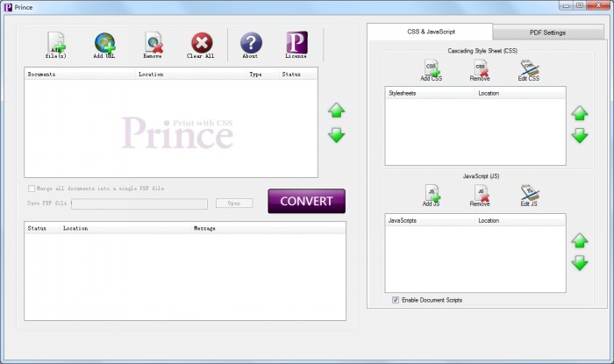
Task: Maximize the Prince window
Action: point(580,5)
